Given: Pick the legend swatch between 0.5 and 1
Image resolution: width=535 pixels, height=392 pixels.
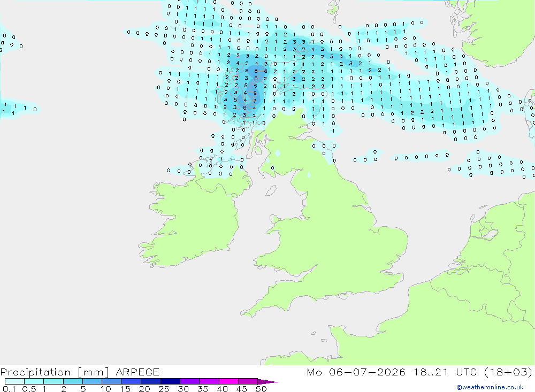Looking at the screenshot, I should [34, 381].
